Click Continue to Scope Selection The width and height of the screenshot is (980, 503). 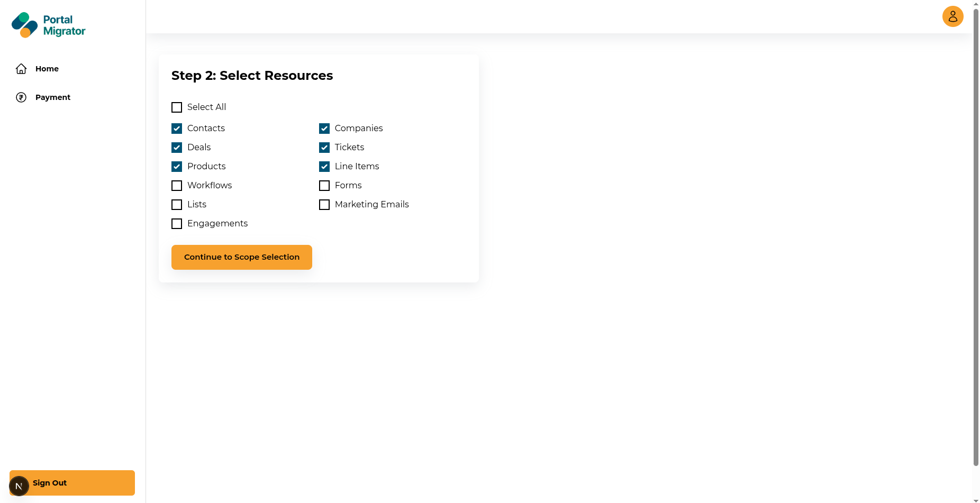(241, 257)
